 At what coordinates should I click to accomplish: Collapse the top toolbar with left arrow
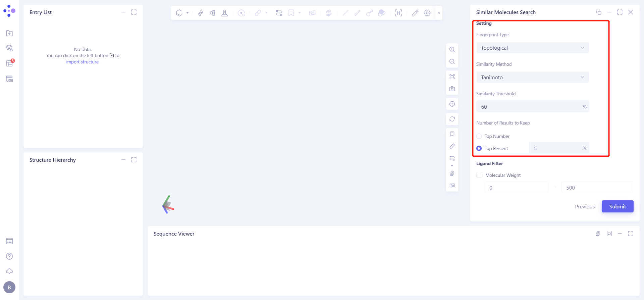click(439, 13)
